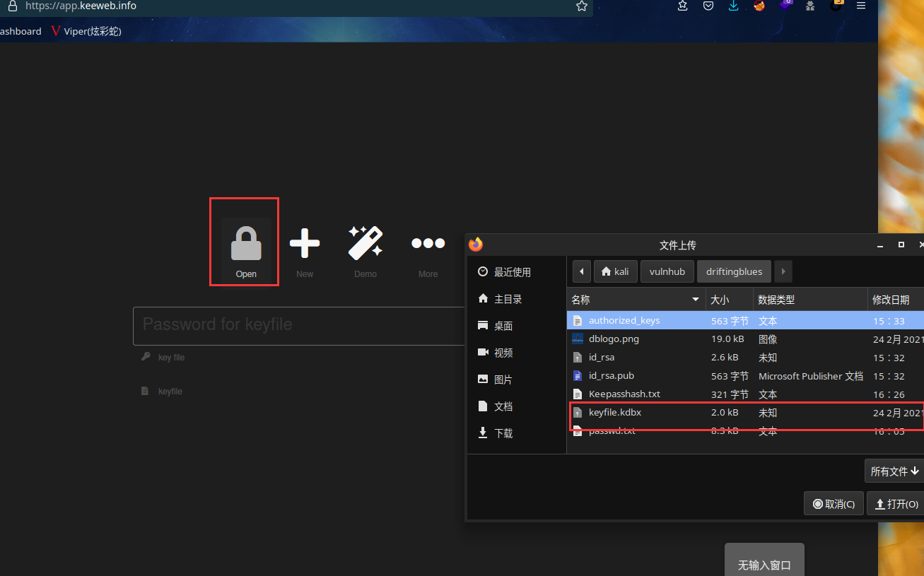Click the keyfile document icon in recent list

[145, 391]
